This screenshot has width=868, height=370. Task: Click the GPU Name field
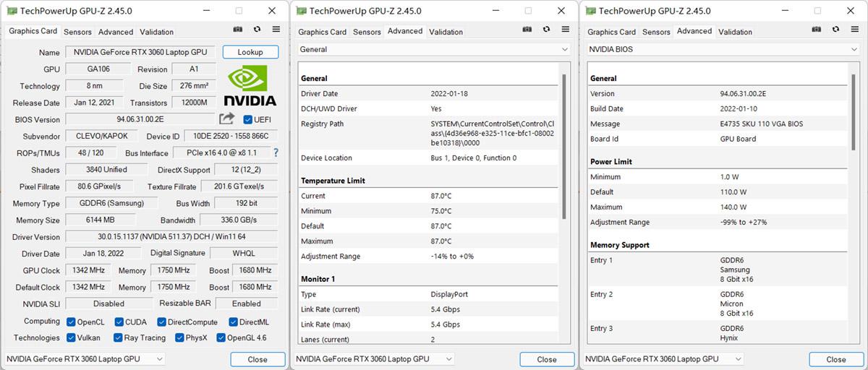[141, 52]
